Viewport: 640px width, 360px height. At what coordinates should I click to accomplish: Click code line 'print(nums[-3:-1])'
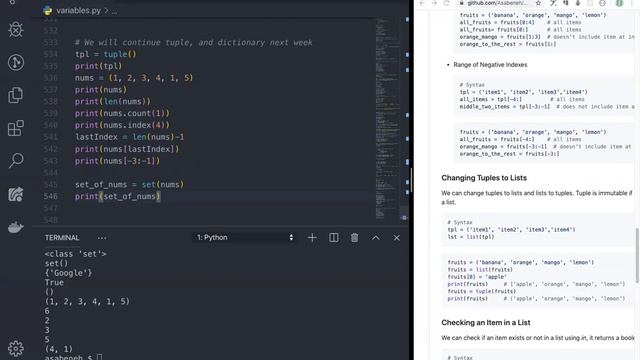tap(118, 161)
